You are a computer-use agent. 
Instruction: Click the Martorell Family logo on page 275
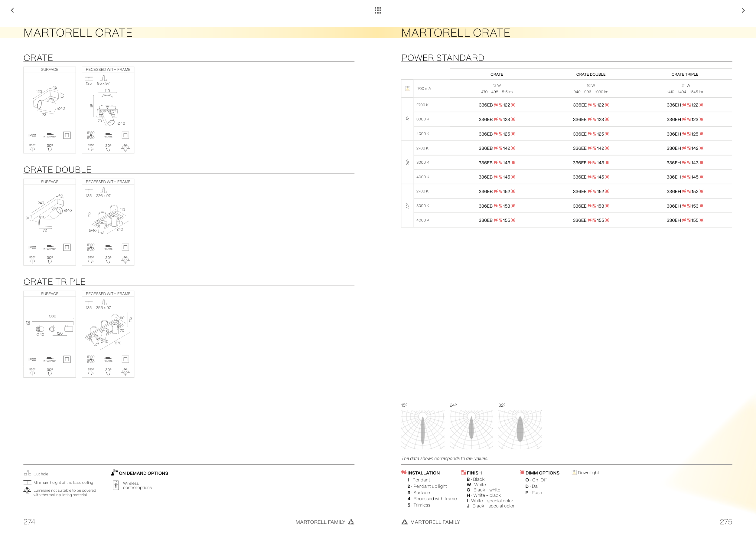point(404,522)
